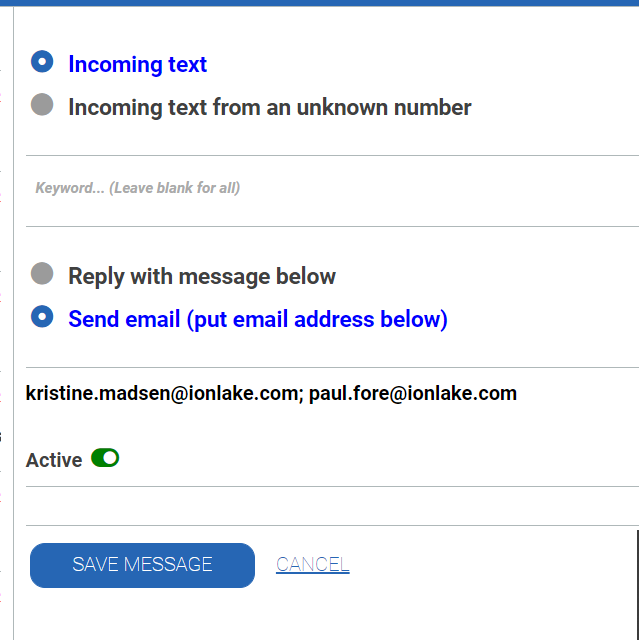The image size is (639, 640).
Task: Click the 'Active' label text
Action: [54, 460]
